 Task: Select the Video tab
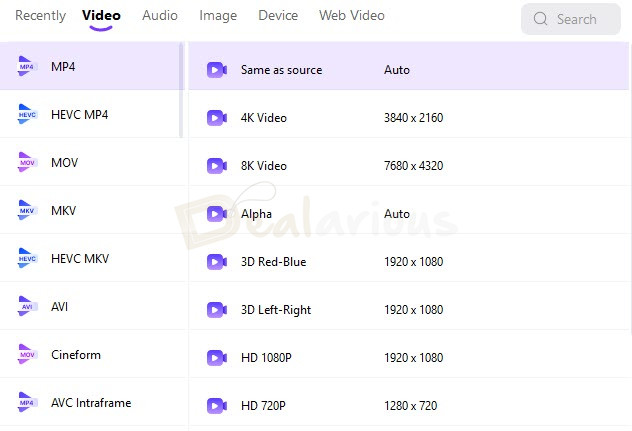click(x=101, y=15)
